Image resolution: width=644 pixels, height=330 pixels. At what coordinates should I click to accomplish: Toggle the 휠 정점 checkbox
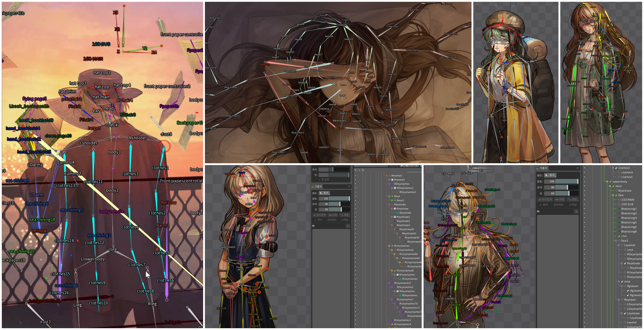(320, 180)
